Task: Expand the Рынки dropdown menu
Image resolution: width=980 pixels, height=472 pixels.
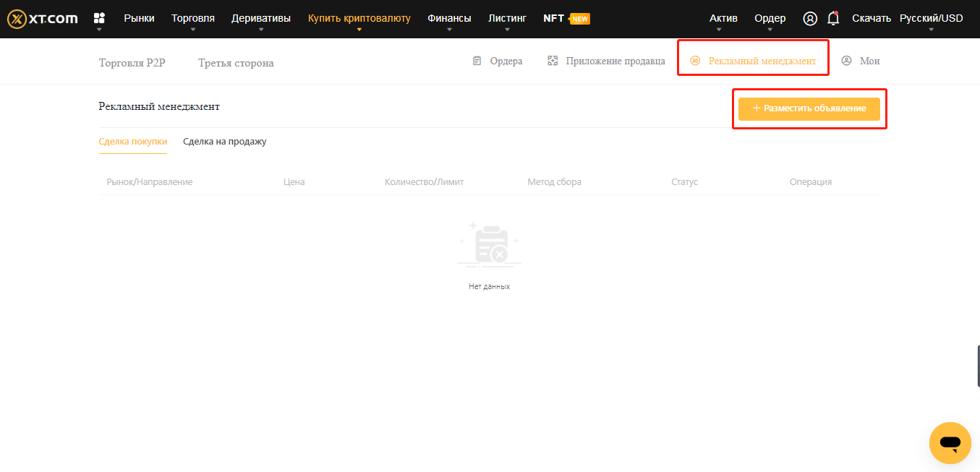Action: pos(139,18)
